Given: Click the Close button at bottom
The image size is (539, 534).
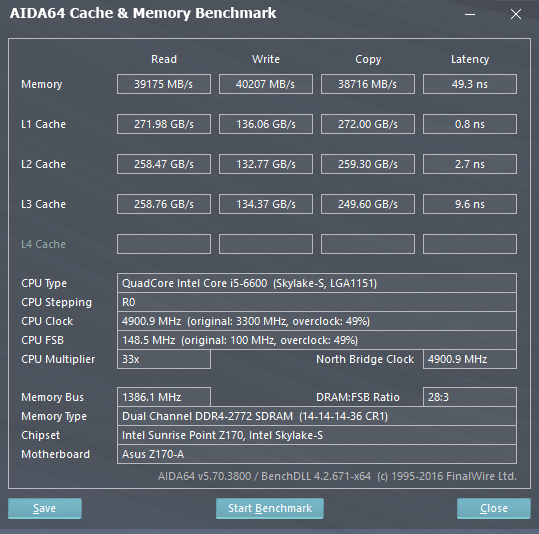Looking at the screenshot, I should pyautogui.click(x=494, y=508).
